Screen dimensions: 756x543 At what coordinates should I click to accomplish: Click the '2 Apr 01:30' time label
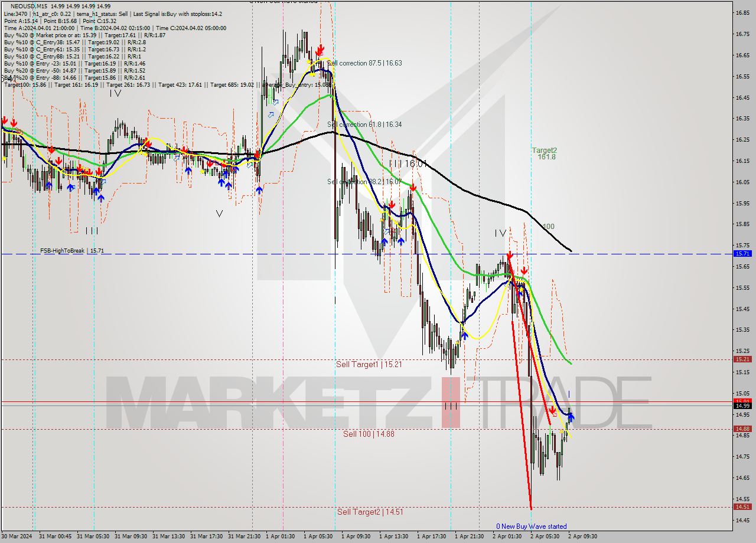(507, 537)
